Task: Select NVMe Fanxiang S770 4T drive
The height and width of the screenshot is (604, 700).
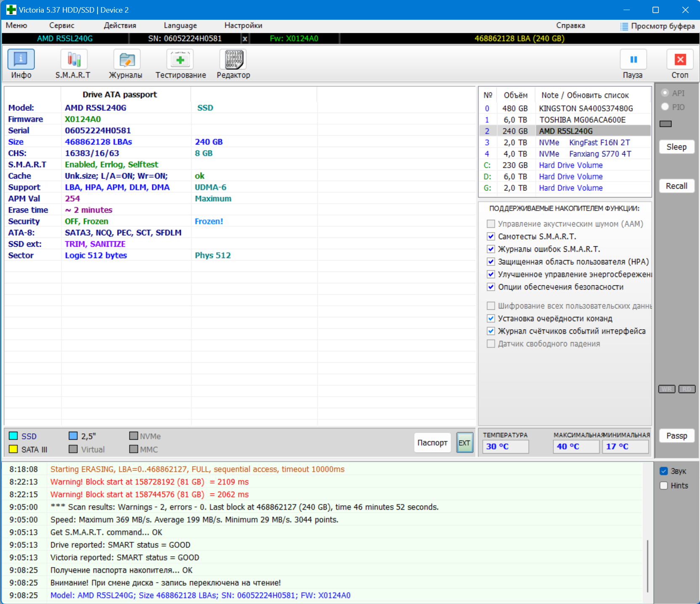Action: point(565,154)
